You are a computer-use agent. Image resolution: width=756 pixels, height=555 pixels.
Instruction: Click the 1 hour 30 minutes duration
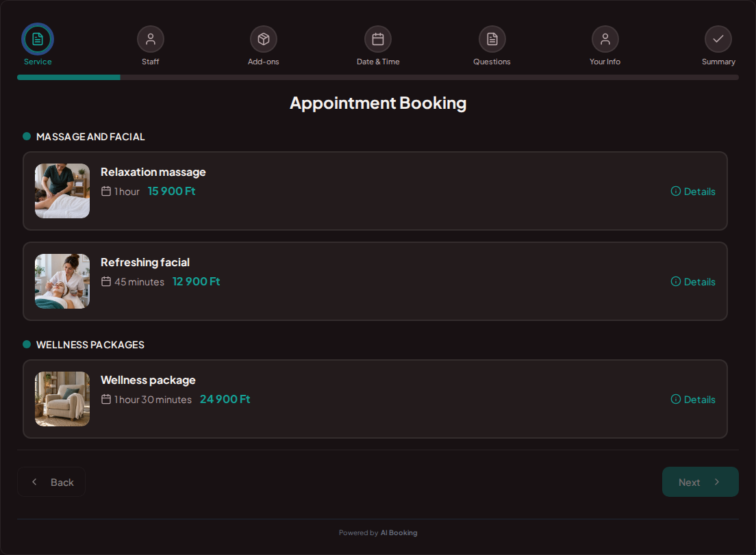153,400
